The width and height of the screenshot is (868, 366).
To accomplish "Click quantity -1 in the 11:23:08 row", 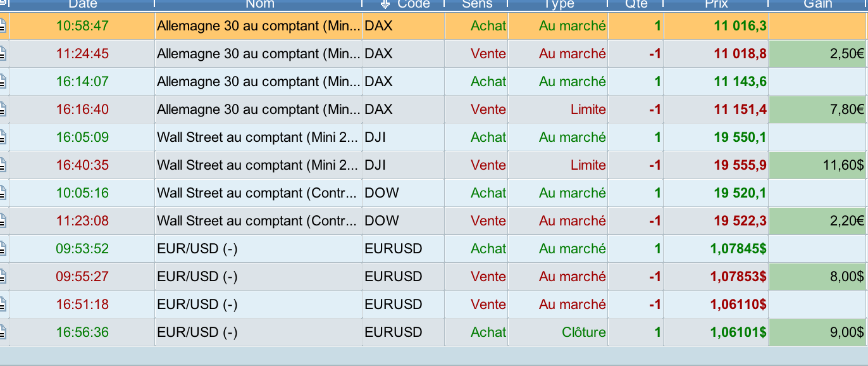I will click(655, 221).
